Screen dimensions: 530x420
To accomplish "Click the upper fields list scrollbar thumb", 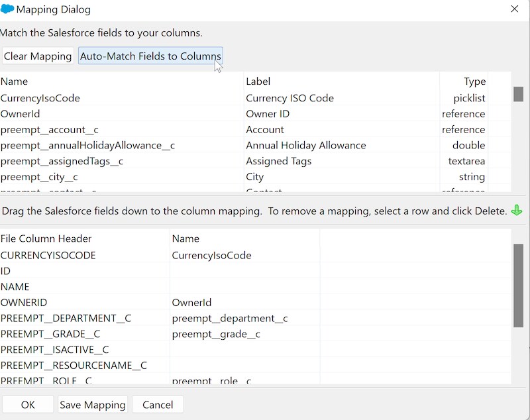I will pyautogui.click(x=518, y=93).
